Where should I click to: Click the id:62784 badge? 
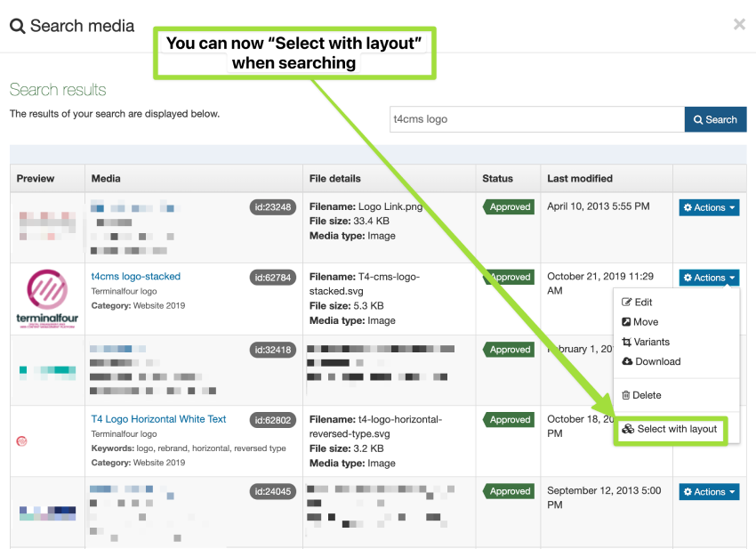pyautogui.click(x=272, y=278)
